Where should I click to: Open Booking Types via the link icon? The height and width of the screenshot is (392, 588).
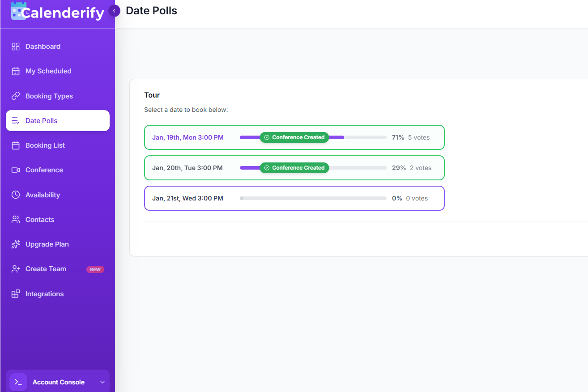[x=16, y=96]
